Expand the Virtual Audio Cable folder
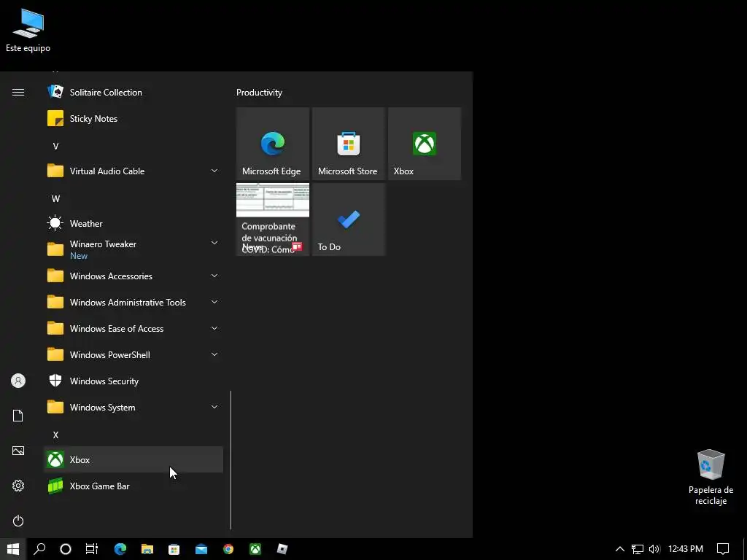The image size is (747, 560). pyautogui.click(x=133, y=171)
